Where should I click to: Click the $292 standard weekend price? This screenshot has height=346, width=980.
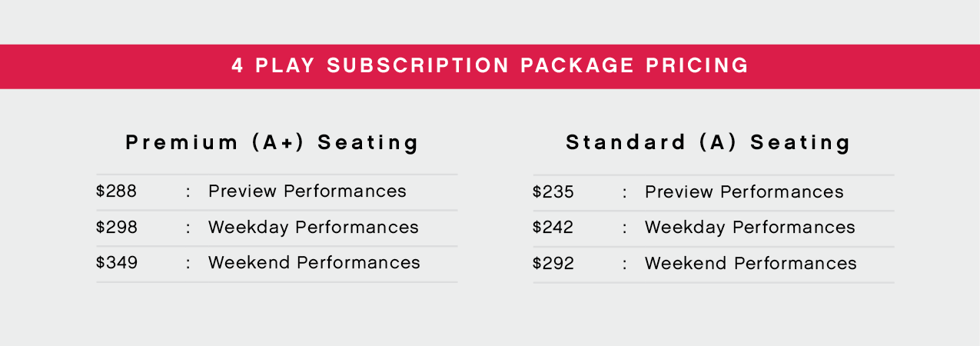click(553, 262)
